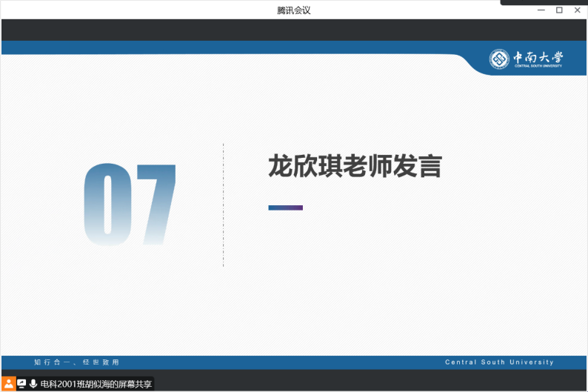
Task: Click the large 07 section number
Action: coord(130,205)
